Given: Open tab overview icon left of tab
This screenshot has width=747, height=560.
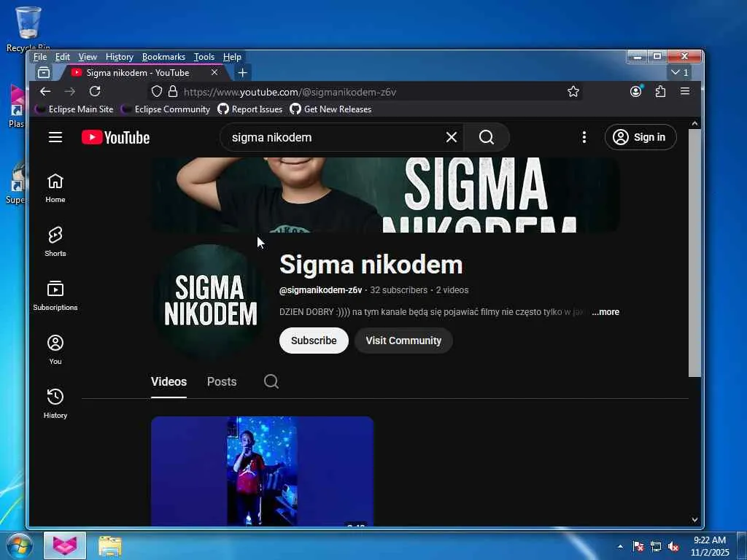Looking at the screenshot, I should [44, 72].
